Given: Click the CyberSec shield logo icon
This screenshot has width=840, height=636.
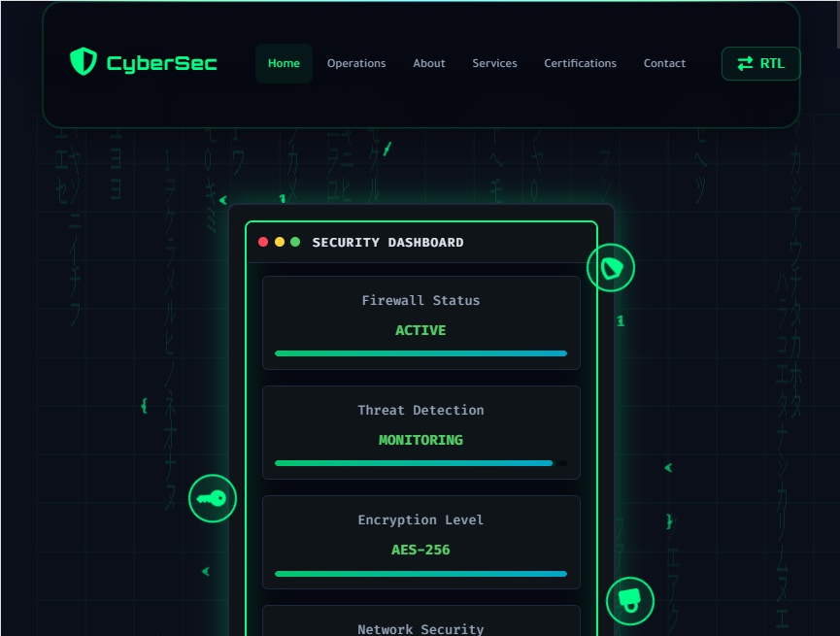Looking at the screenshot, I should click(x=84, y=61).
